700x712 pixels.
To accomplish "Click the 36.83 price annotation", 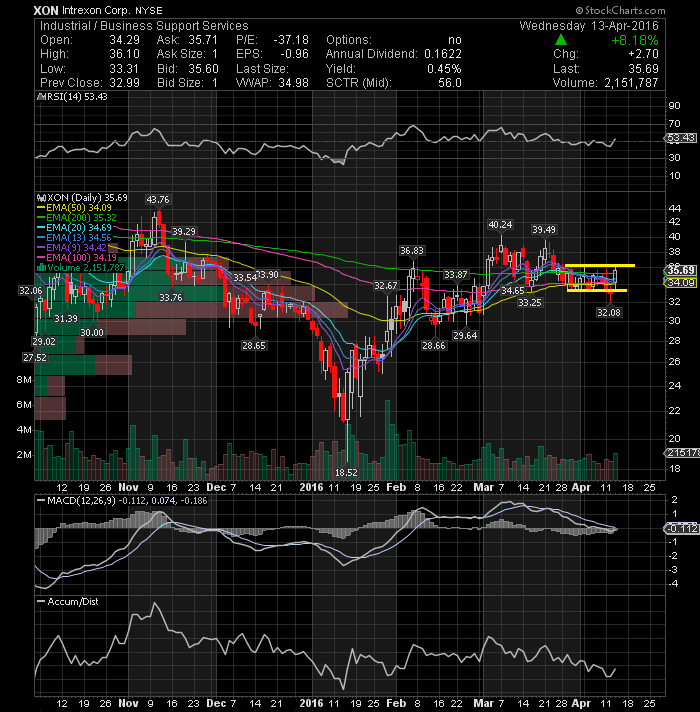I will point(412,251).
